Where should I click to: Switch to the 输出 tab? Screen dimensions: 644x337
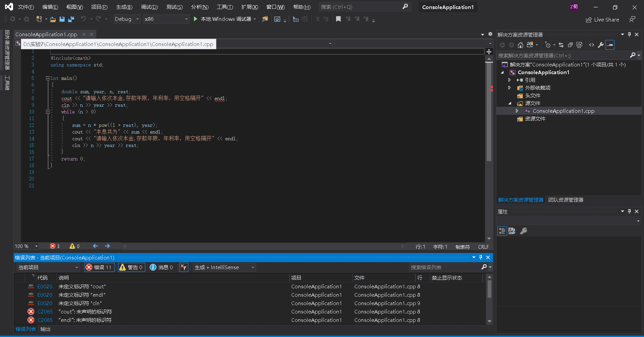click(45, 329)
